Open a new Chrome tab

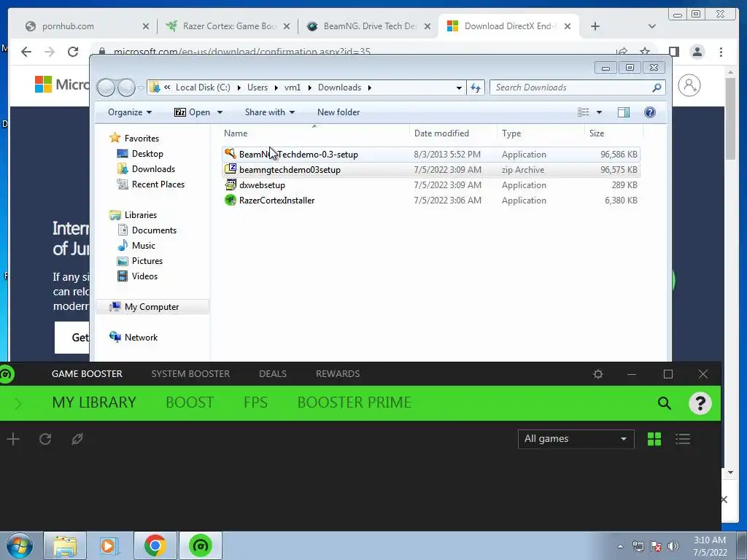point(595,26)
